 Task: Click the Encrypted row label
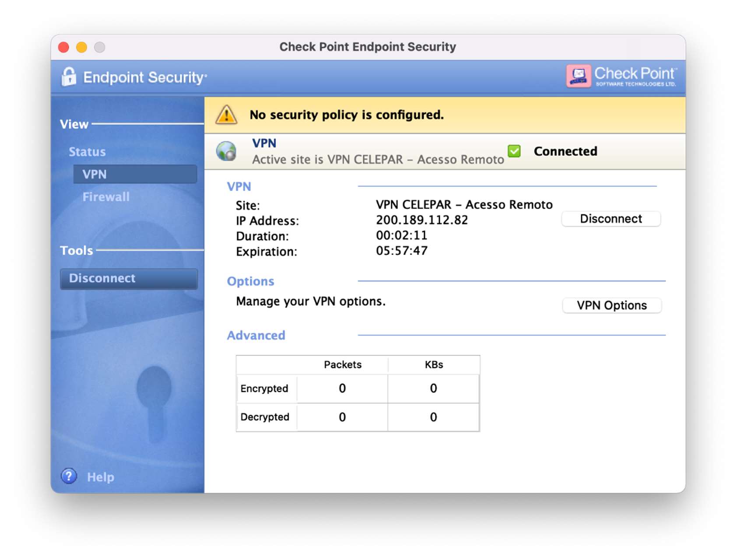264,388
